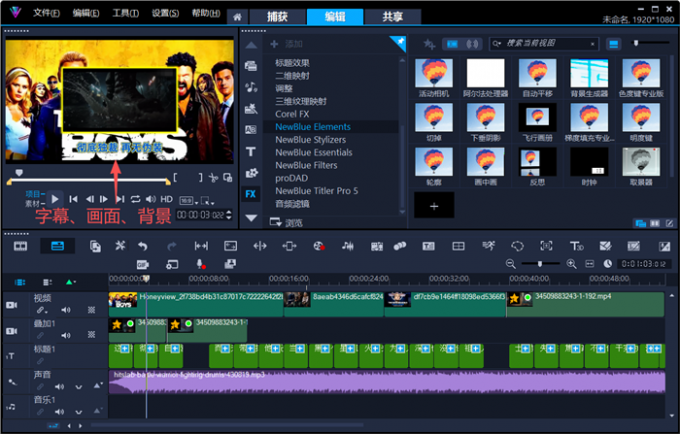This screenshot has width=680, height=434.
Task: Open the 工具(T) menu
Action: coord(125,13)
